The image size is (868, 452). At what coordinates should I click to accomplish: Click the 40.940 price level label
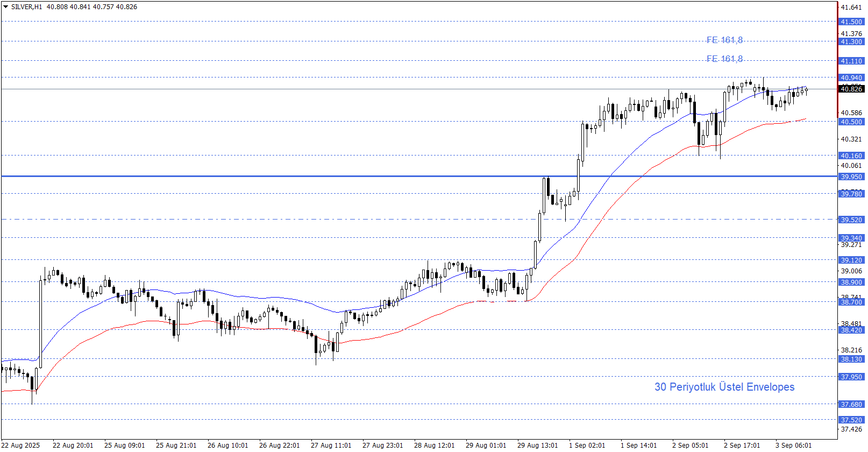(851, 78)
